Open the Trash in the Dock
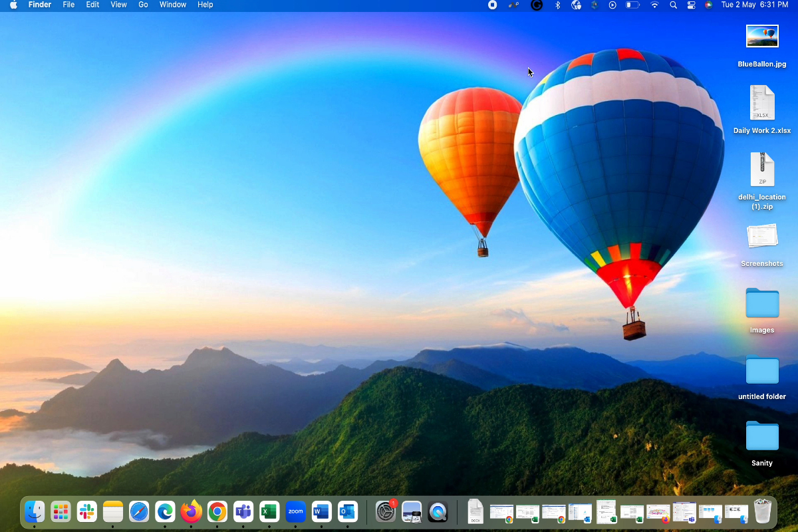 click(763, 511)
